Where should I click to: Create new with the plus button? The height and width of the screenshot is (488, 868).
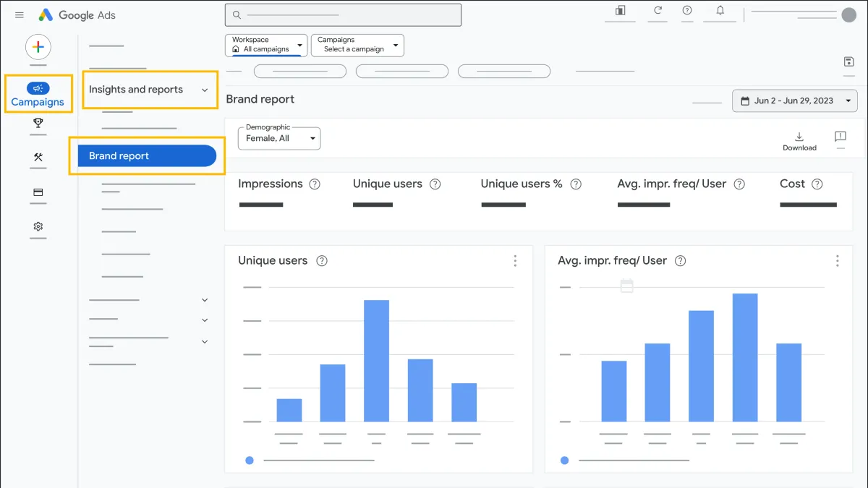[x=38, y=47]
